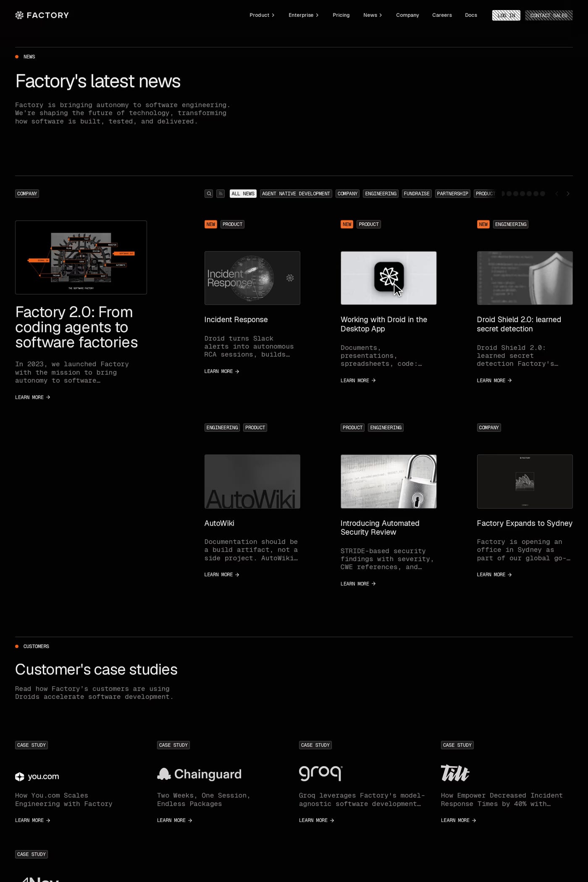Click Company tag on Sydney card
Image resolution: width=588 pixels, height=882 pixels.
click(489, 428)
